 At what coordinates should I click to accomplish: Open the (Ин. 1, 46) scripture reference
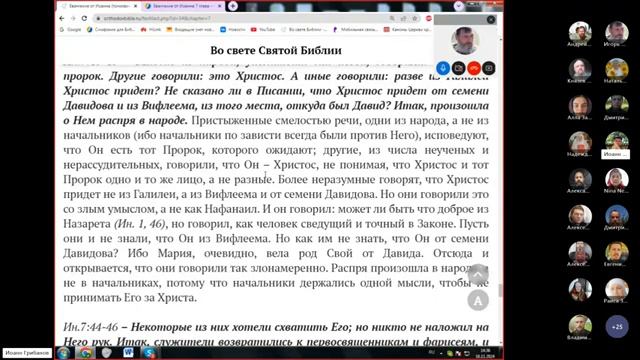point(140,224)
